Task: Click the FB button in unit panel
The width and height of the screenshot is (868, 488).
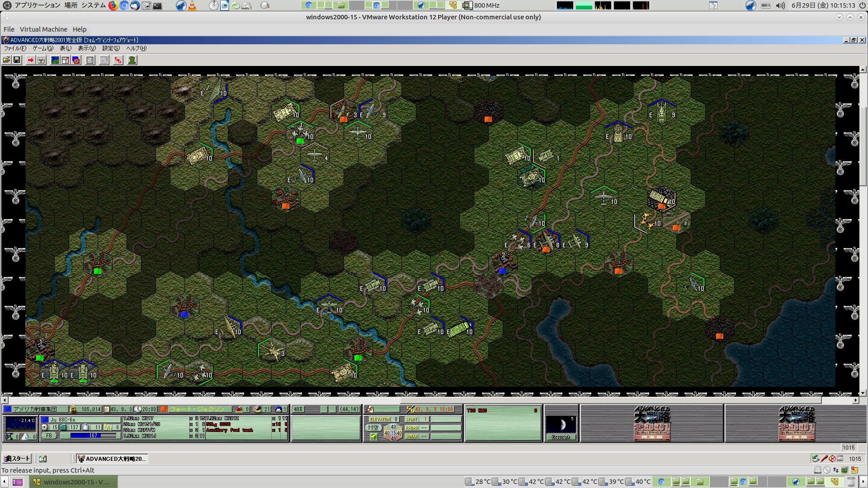Action: 49,436
